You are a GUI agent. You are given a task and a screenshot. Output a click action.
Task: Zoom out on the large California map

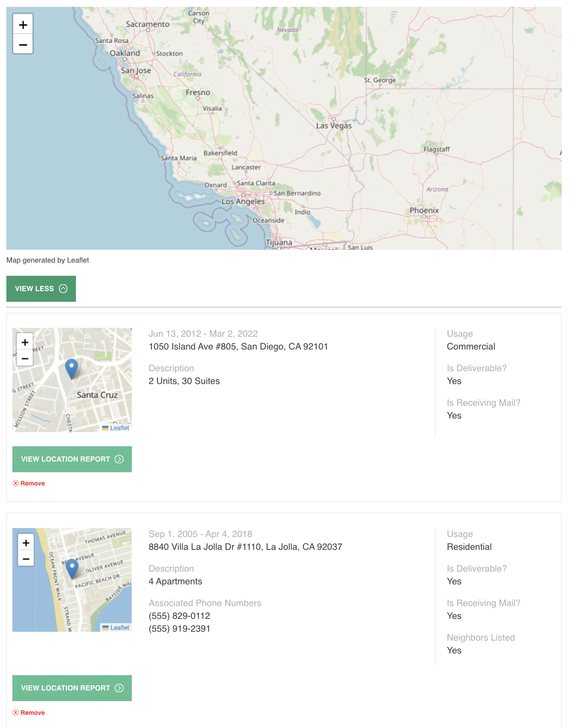pyautogui.click(x=23, y=44)
